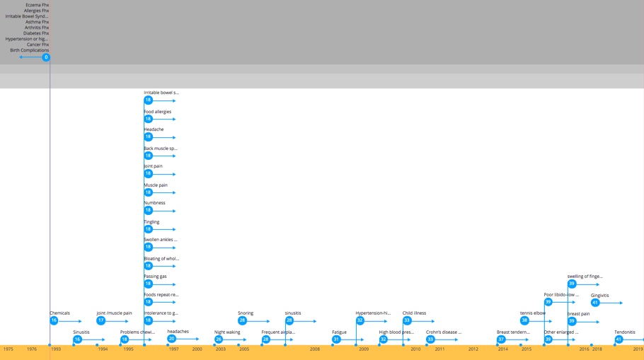The width and height of the screenshot is (644, 360).
Task: Click the 1975 year on timeline axis
Action: point(8,349)
